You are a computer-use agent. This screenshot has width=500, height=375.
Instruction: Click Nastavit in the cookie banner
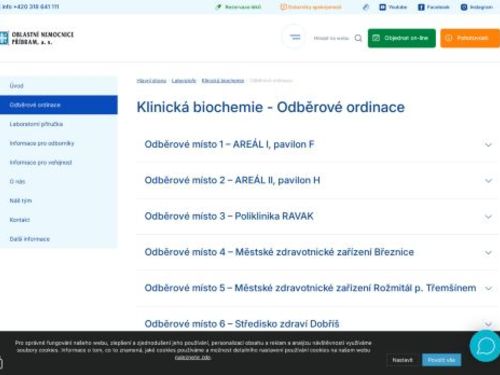click(x=402, y=360)
